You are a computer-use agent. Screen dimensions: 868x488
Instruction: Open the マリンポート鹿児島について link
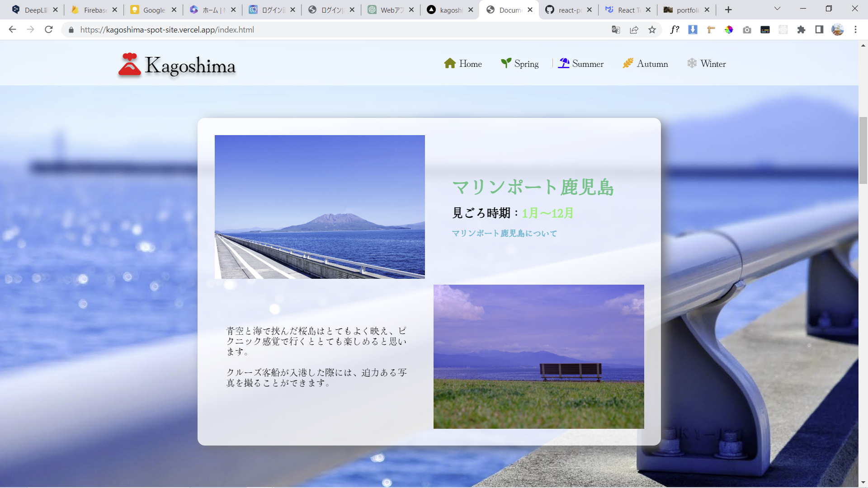click(505, 234)
